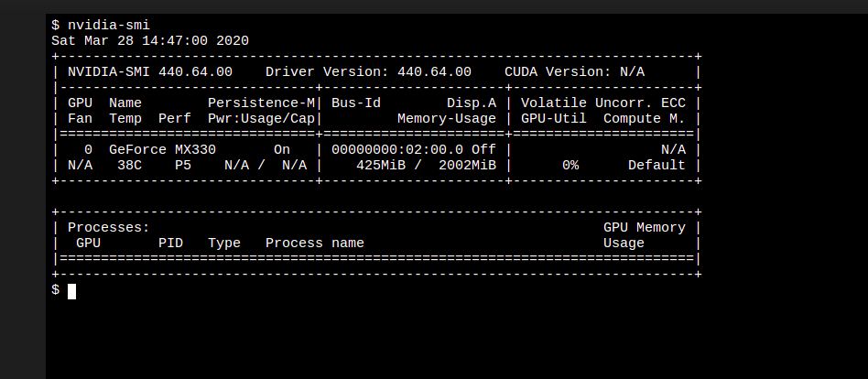Click the Process name column header

coord(315,243)
